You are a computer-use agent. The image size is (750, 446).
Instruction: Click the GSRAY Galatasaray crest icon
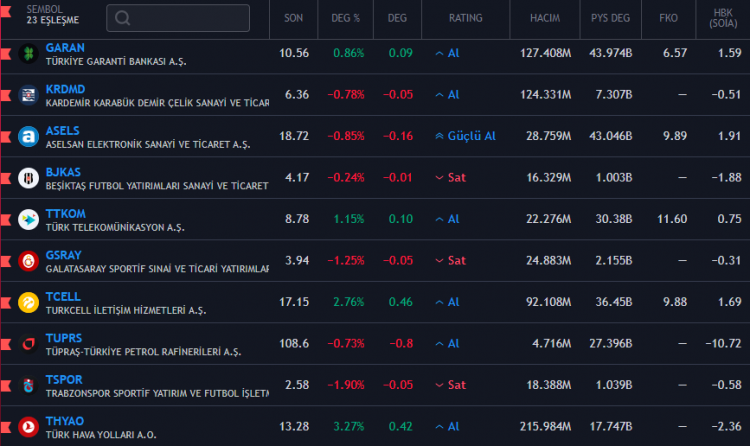pos(28,261)
